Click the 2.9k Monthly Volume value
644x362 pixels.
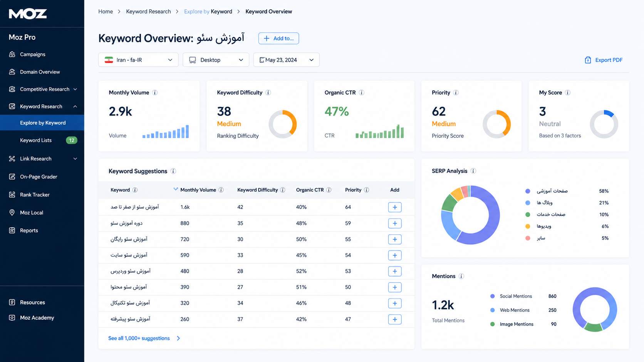point(120,112)
